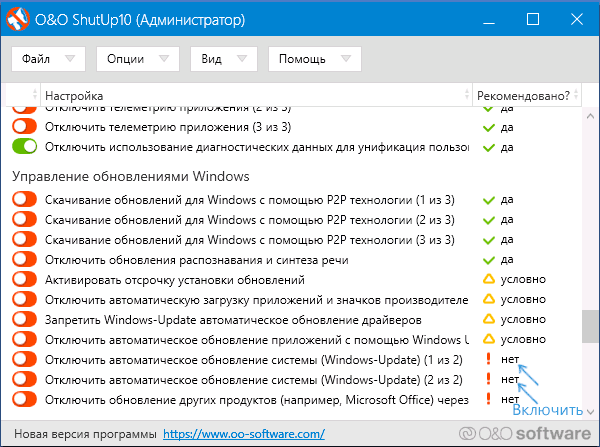Click the O&O ShutUp10 app logo icon
The height and width of the screenshot is (447, 600).
[x=18, y=19]
